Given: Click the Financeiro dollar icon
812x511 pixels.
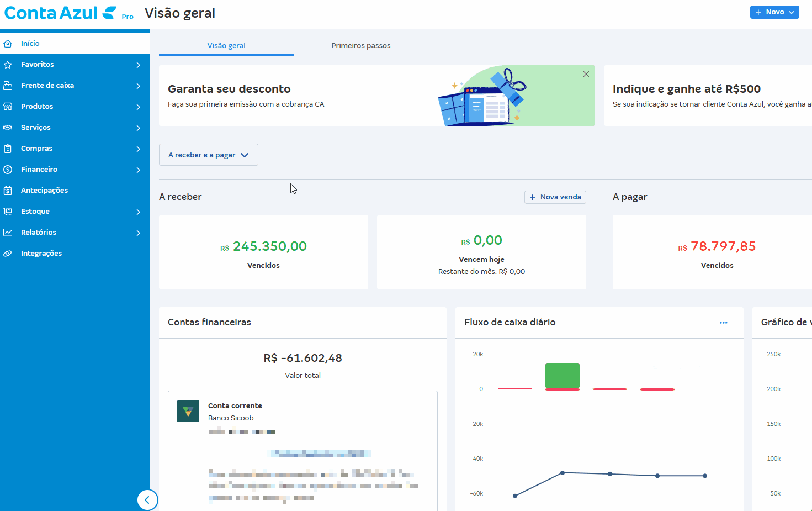Looking at the screenshot, I should (x=8, y=169).
